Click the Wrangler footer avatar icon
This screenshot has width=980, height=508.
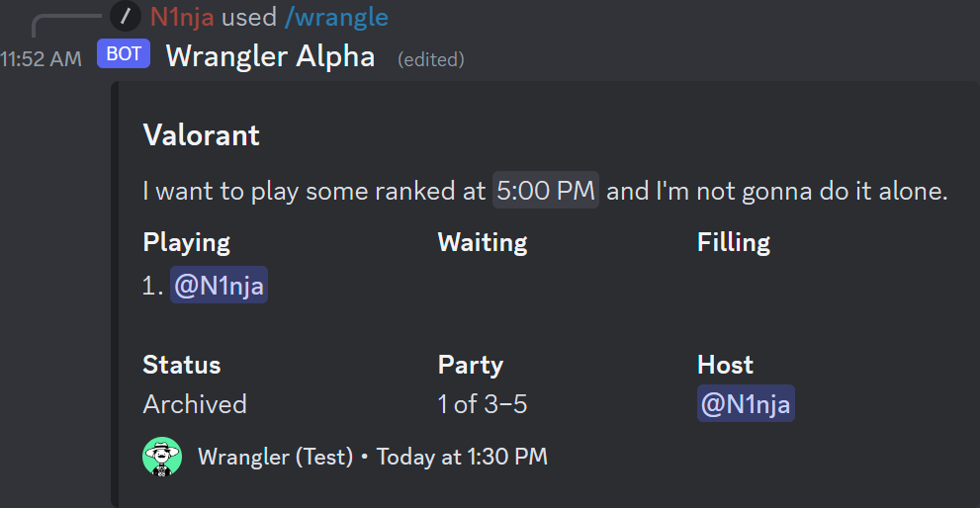point(162,457)
